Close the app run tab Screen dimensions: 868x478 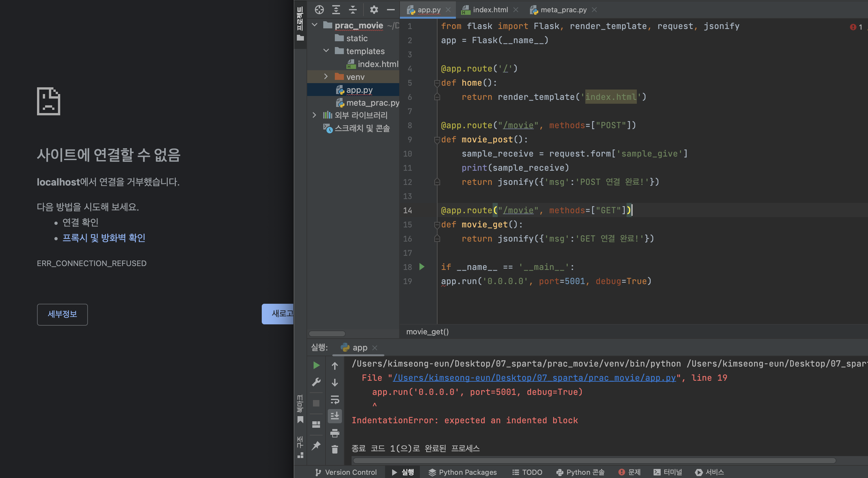pyautogui.click(x=375, y=348)
